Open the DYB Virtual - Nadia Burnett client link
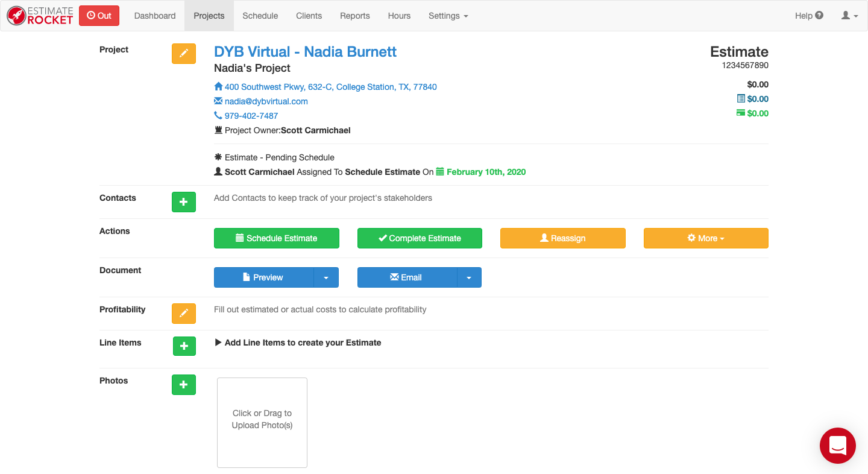This screenshot has width=868, height=474. (305, 51)
